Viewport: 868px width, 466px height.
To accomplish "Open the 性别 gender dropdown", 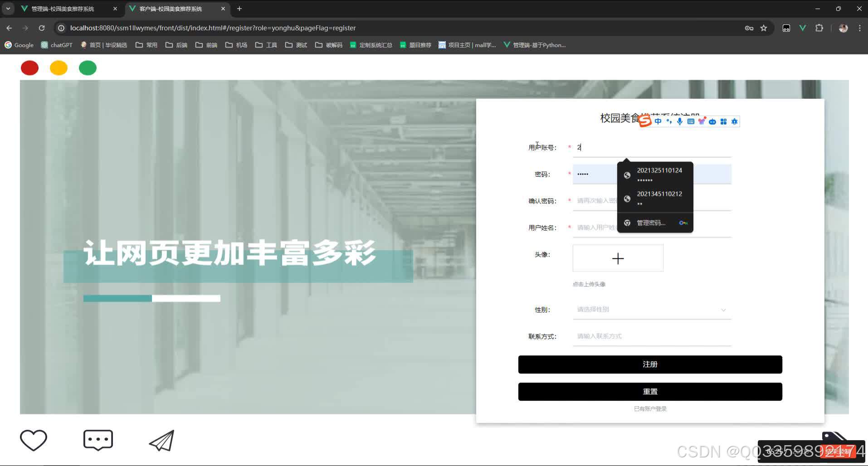I will coord(652,310).
